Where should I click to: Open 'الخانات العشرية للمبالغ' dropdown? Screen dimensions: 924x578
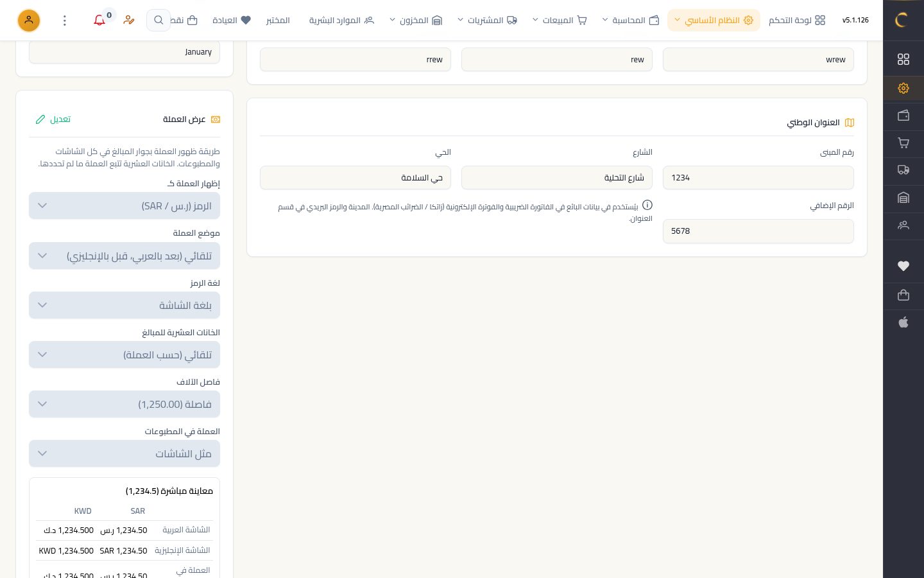[x=124, y=355]
